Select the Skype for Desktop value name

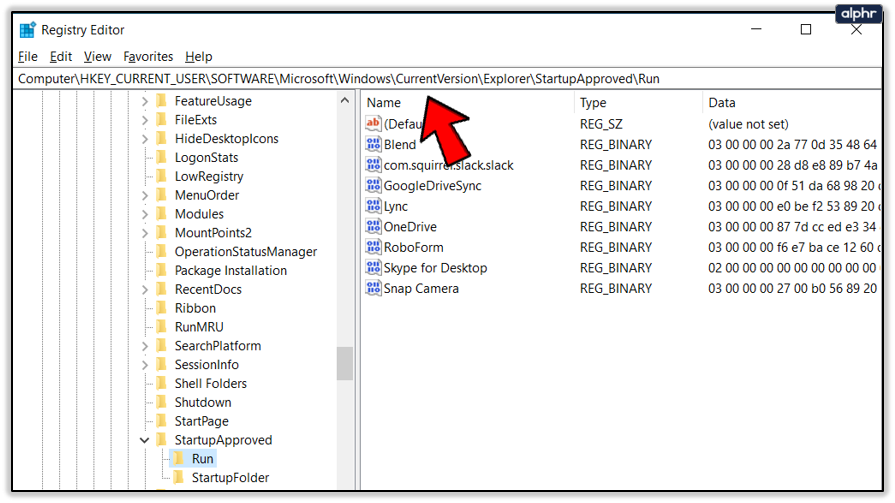click(x=435, y=268)
